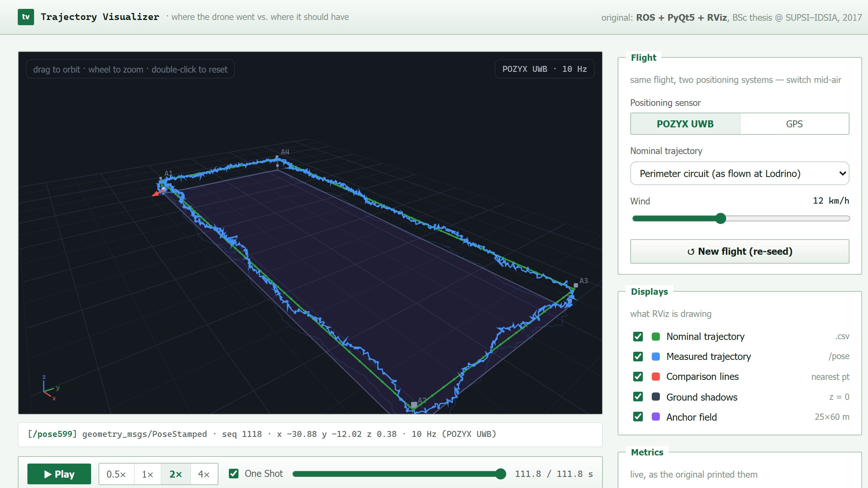Viewport: 868px width, 488px height.
Task: Choose the 2× playback speed
Action: (x=176, y=474)
